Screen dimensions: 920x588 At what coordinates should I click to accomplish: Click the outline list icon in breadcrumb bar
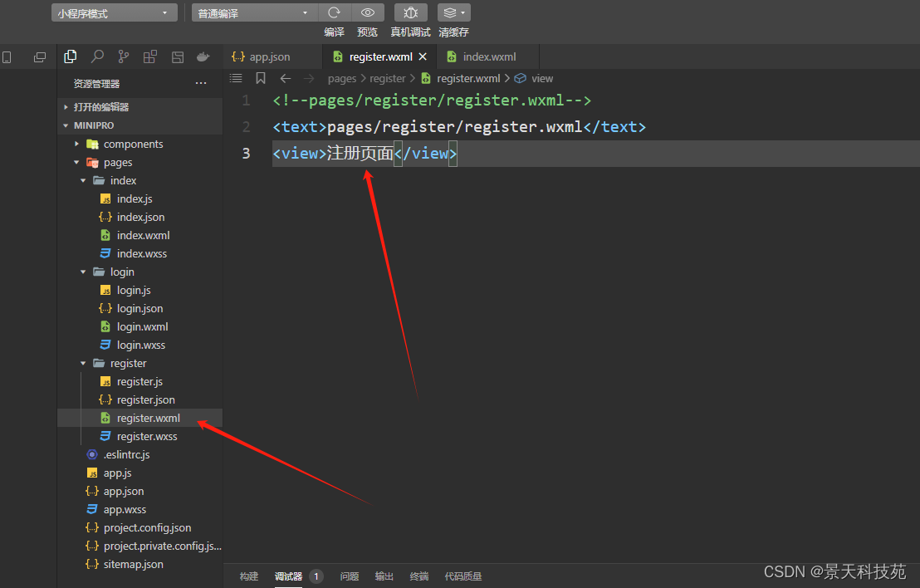[236, 78]
